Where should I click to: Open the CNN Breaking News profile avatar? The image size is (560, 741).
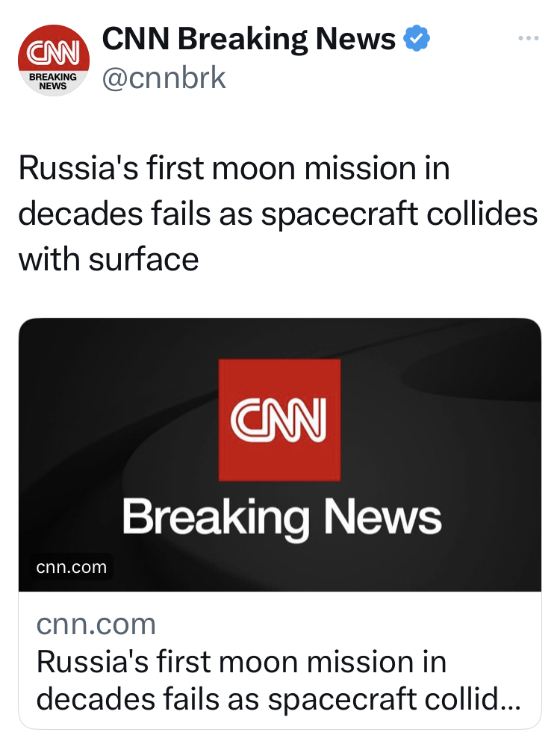click(53, 60)
